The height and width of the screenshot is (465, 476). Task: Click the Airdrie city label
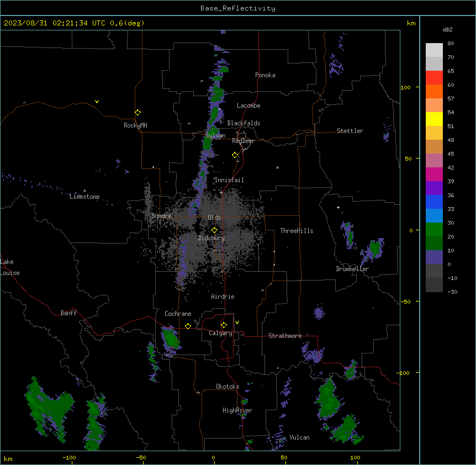[223, 297]
